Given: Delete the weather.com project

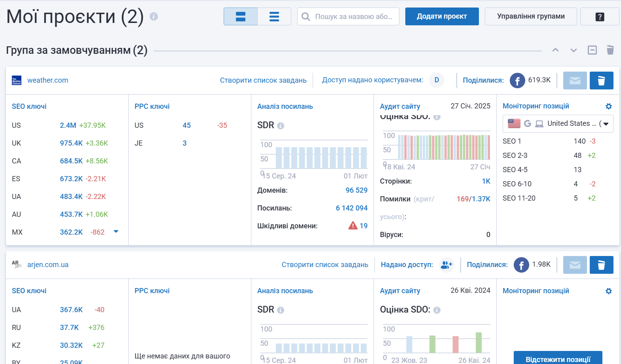Looking at the screenshot, I should pos(602,81).
